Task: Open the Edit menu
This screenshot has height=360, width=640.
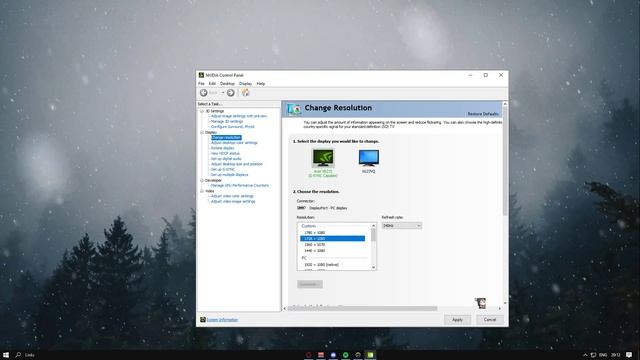Action: click(212, 84)
